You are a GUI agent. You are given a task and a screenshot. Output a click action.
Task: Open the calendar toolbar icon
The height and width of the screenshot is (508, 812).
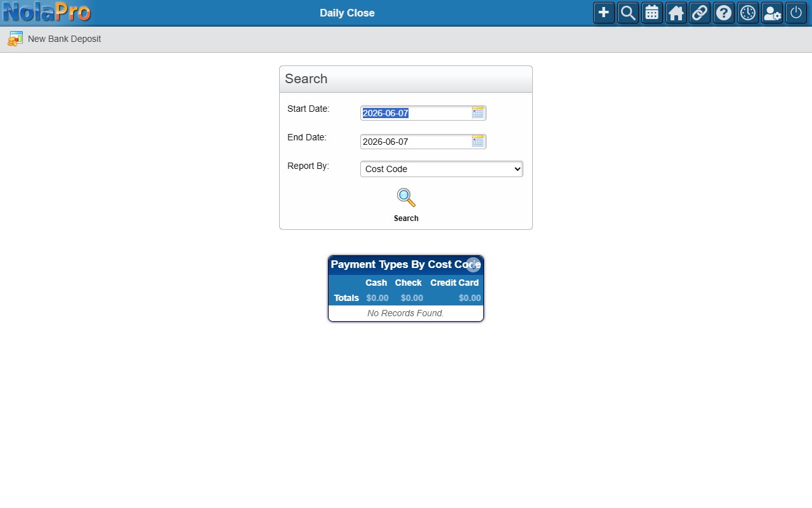pos(652,13)
